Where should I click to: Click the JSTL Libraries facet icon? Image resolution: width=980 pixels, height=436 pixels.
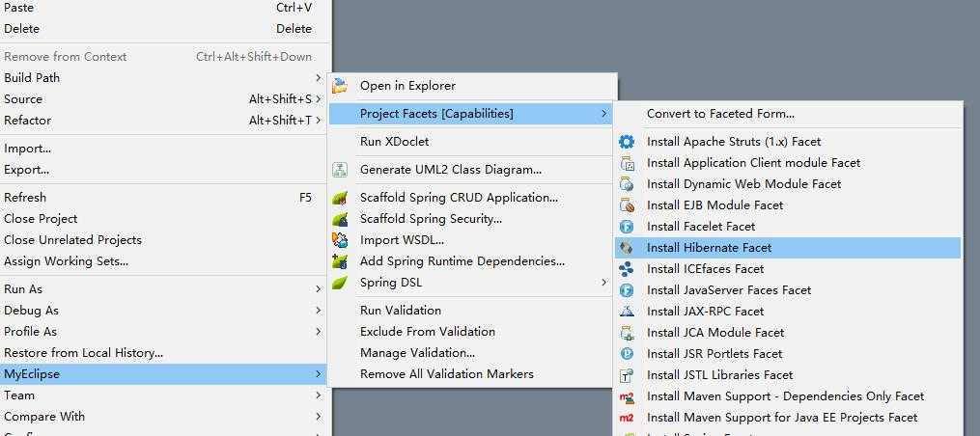point(627,375)
